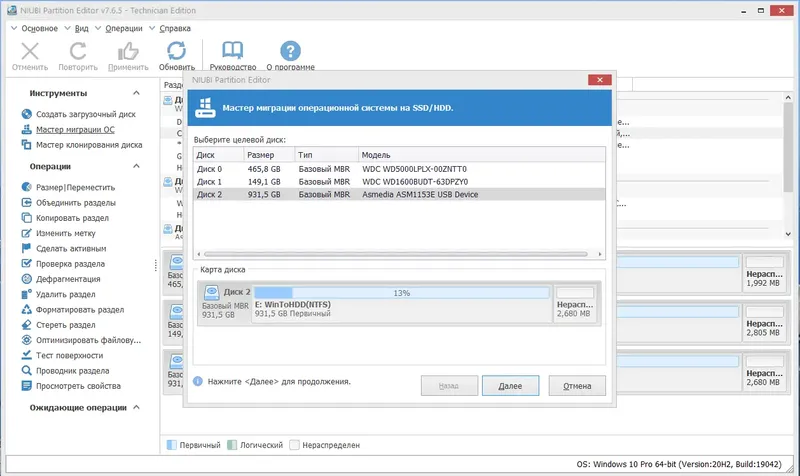Open the Руководство book icon
Viewport: 800px width, 476px height.
coord(233,51)
